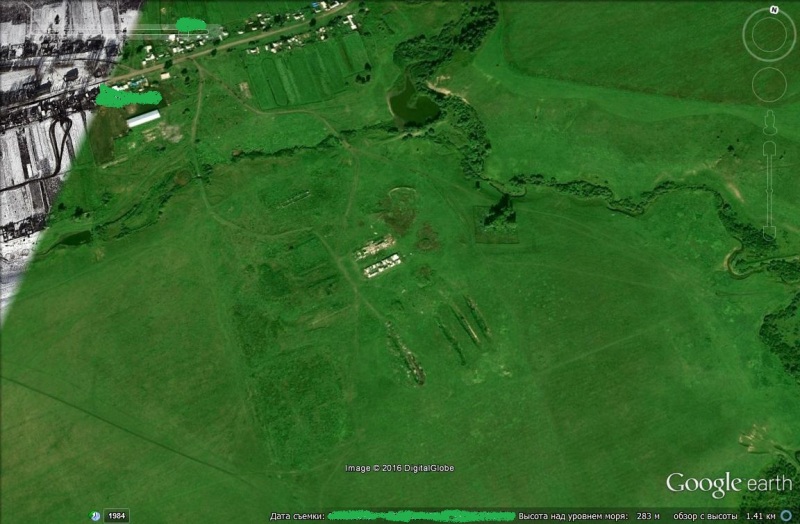Click the Image © 2016 DigitalGlobe attribution
Image resolution: width=800 pixels, height=524 pixels.
[399, 468]
